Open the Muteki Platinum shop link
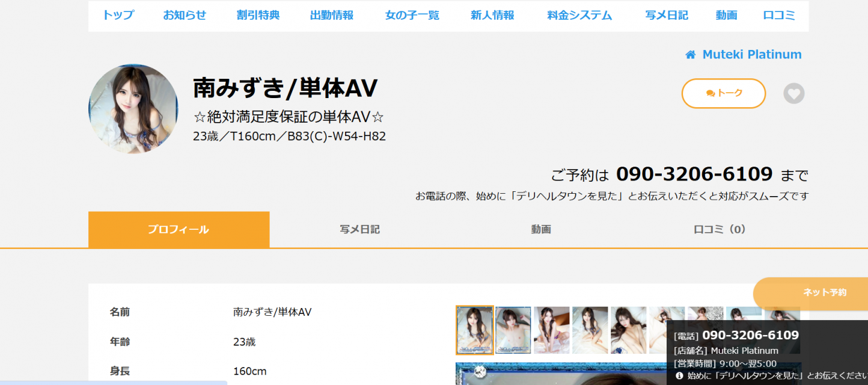 pos(751,55)
